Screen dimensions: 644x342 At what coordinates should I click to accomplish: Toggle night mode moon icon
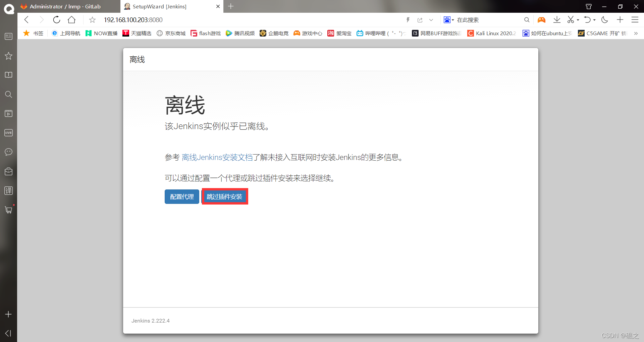[x=605, y=20]
